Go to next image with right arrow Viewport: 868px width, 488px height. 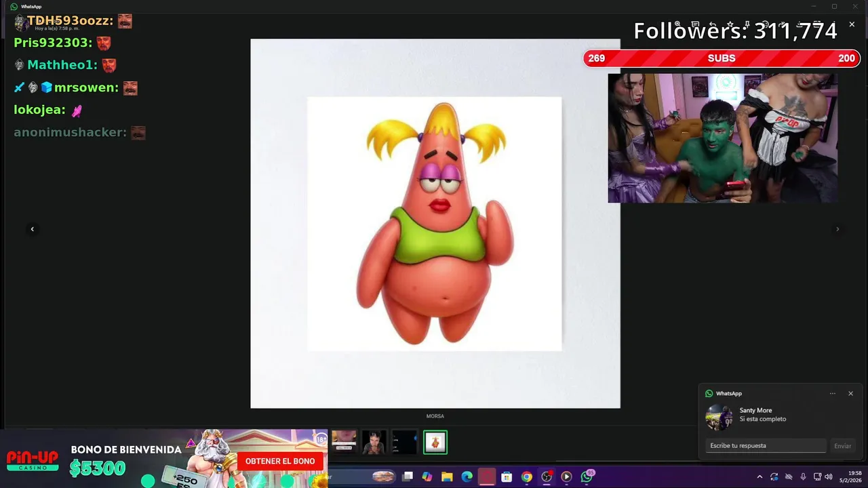[x=837, y=229]
